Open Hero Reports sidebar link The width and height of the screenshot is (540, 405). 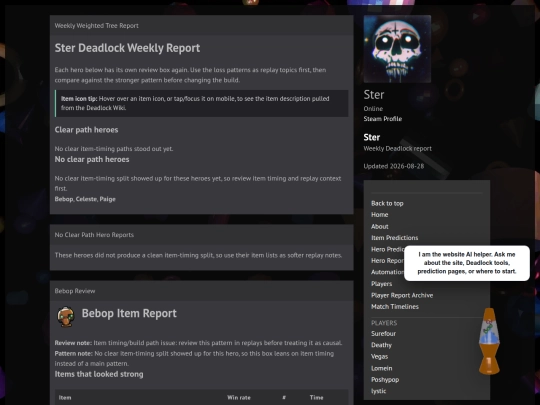(x=388, y=261)
